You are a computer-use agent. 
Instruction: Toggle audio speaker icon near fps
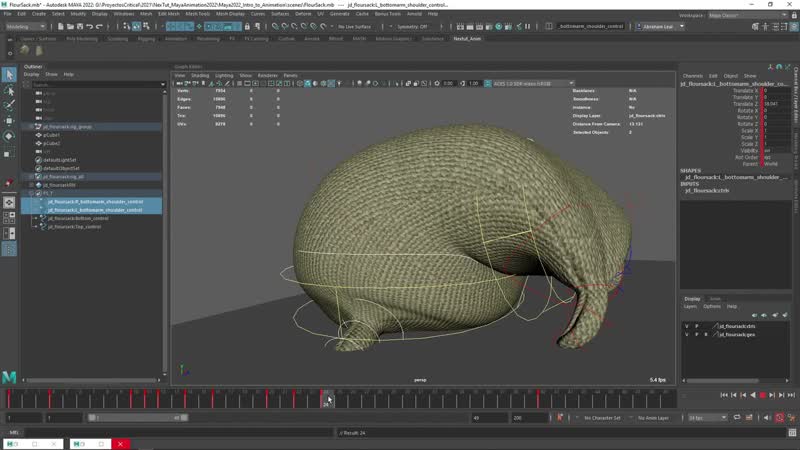pyautogui.click(x=767, y=418)
